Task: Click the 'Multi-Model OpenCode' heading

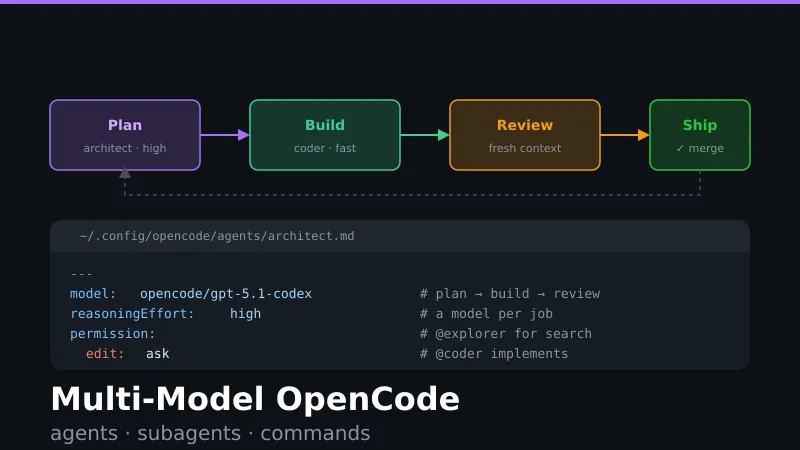Action: pos(255,398)
